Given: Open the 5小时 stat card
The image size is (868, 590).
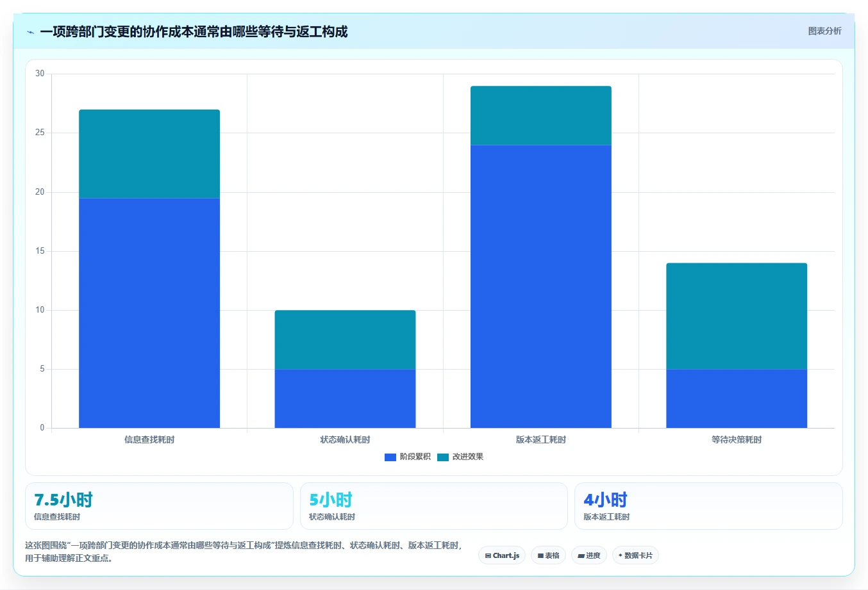Looking at the screenshot, I should coord(434,506).
